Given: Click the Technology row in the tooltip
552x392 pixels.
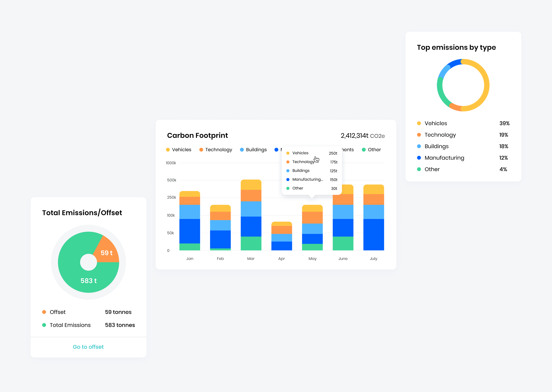Looking at the screenshot, I should pos(303,162).
